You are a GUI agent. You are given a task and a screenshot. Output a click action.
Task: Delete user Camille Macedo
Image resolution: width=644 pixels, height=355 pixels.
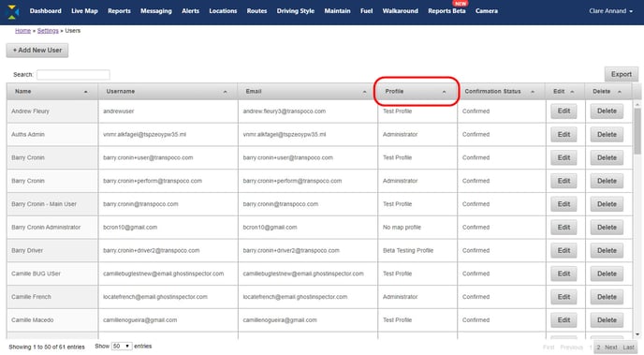(607, 320)
